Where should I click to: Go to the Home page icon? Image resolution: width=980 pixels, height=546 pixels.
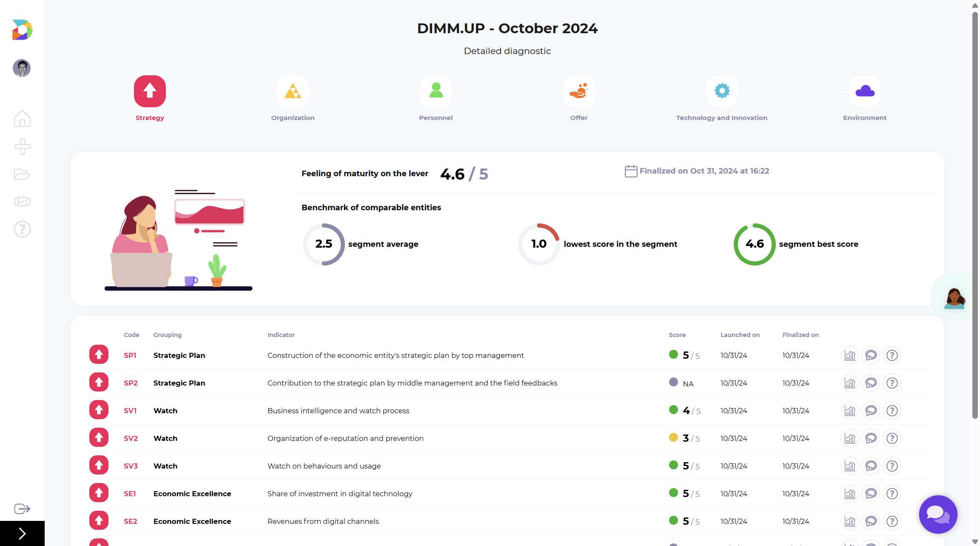click(22, 119)
